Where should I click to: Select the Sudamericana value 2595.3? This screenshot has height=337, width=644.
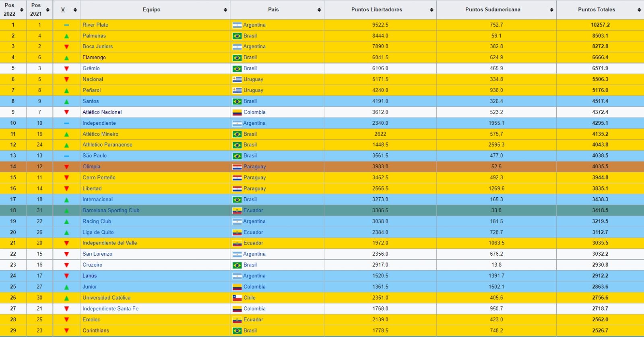497,145
